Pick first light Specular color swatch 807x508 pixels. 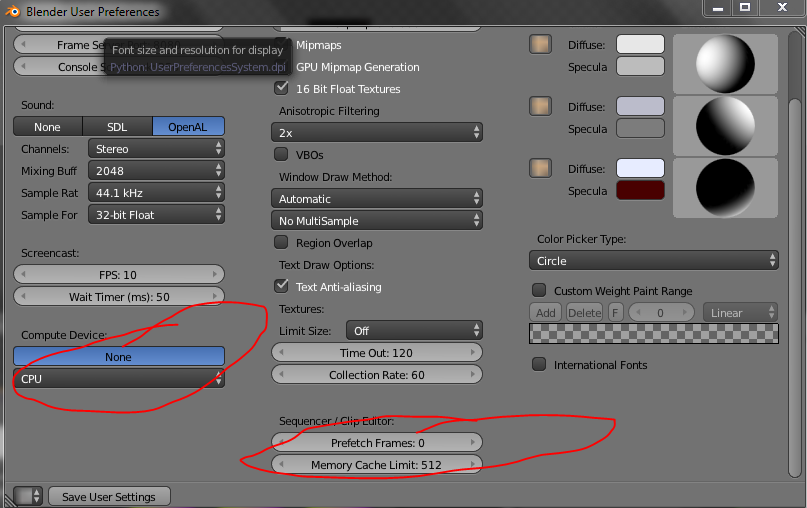(640, 66)
